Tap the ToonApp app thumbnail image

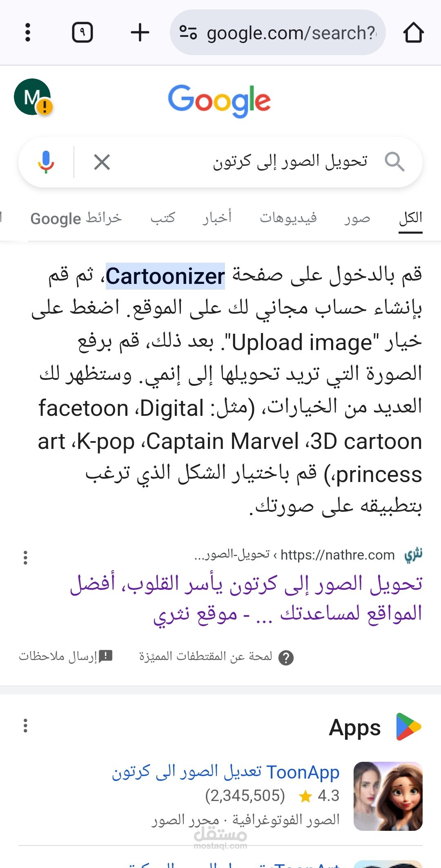(x=388, y=796)
